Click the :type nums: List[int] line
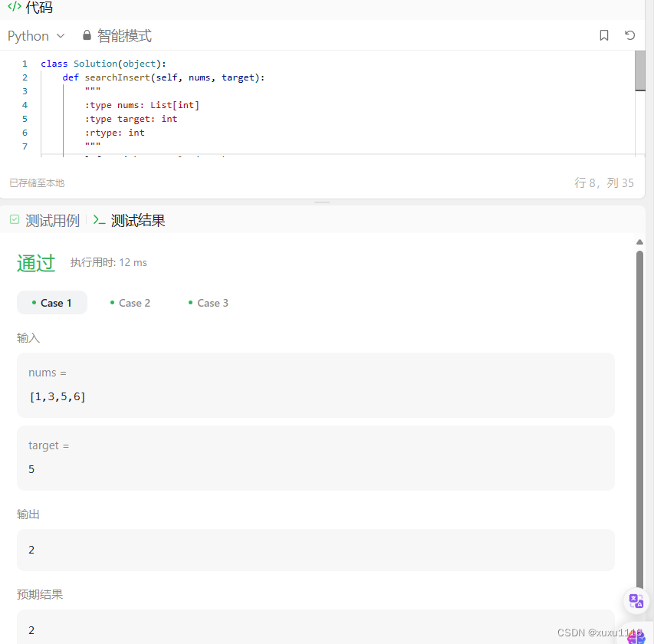 (142, 105)
